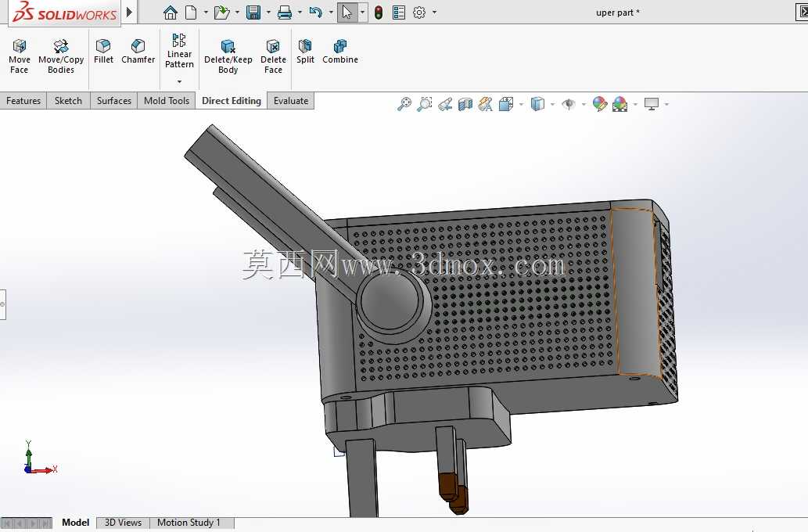Open Edit Appearance color sphere
The image size is (808, 532).
click(600, 104)
